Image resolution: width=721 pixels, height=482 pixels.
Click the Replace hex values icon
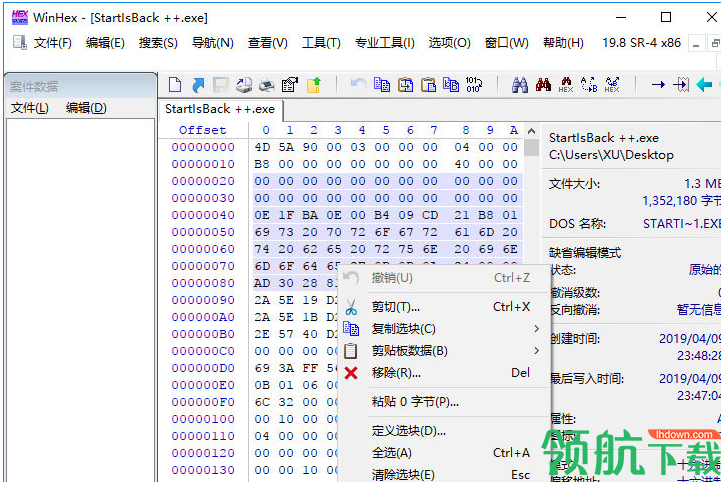(x=612, y=85)
